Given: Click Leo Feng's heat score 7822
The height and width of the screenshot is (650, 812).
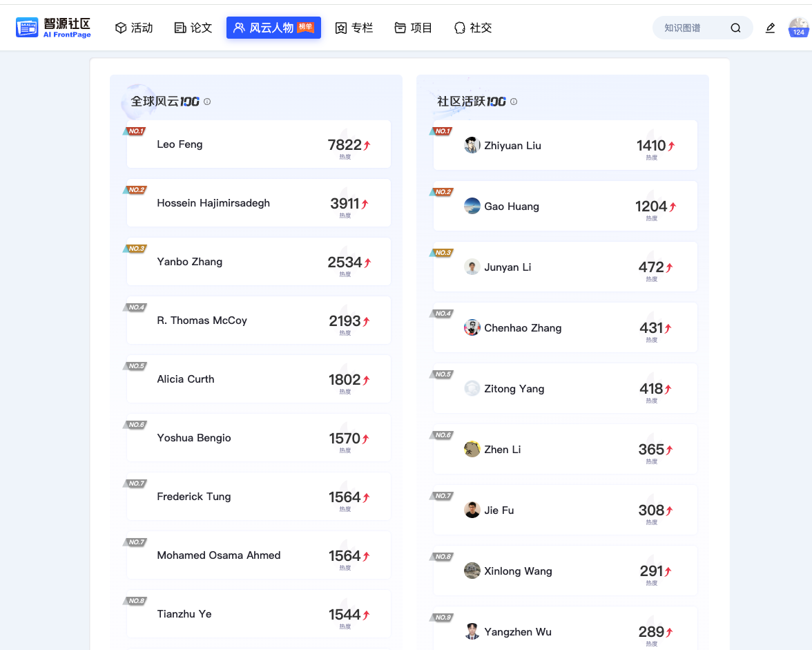Looking at the screenshot, I should click(345, 145).
